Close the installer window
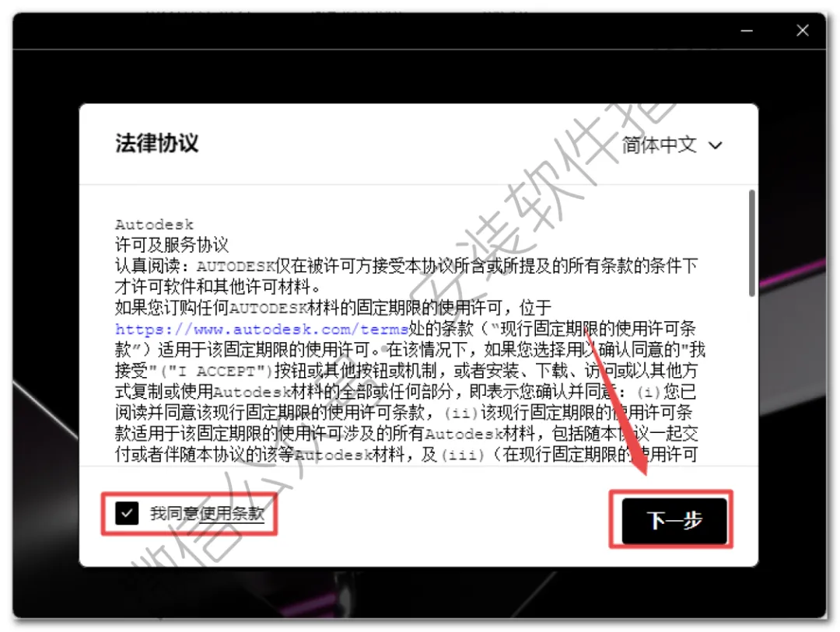The width and height of the screenshot is (840, 632). click(803, 30)
